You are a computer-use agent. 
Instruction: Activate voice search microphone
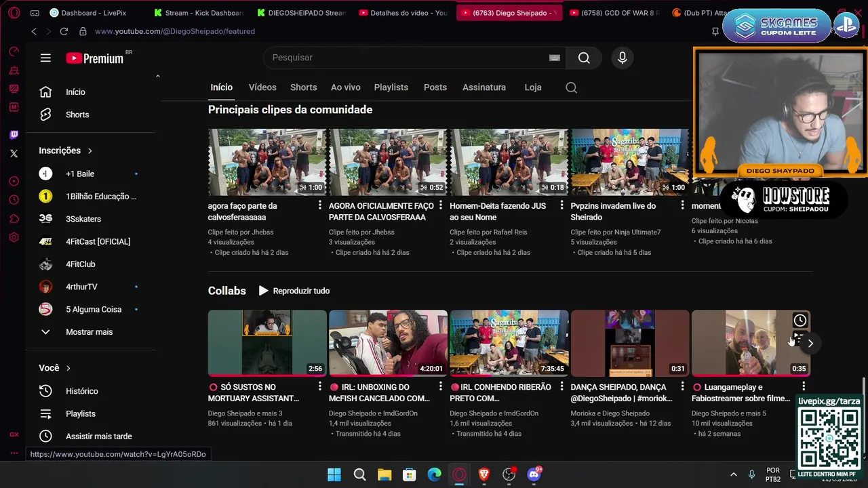coord(623,58)
